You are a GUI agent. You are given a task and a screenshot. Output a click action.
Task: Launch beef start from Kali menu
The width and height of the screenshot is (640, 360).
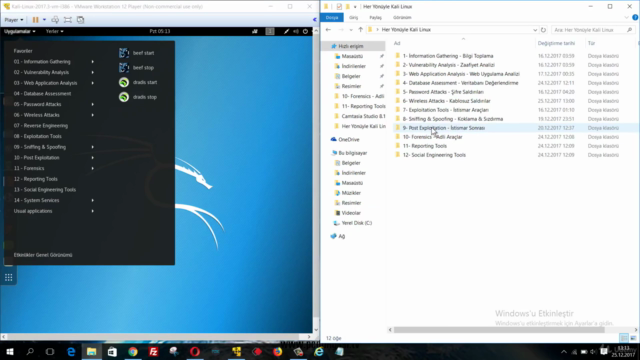tap(137, 53)
